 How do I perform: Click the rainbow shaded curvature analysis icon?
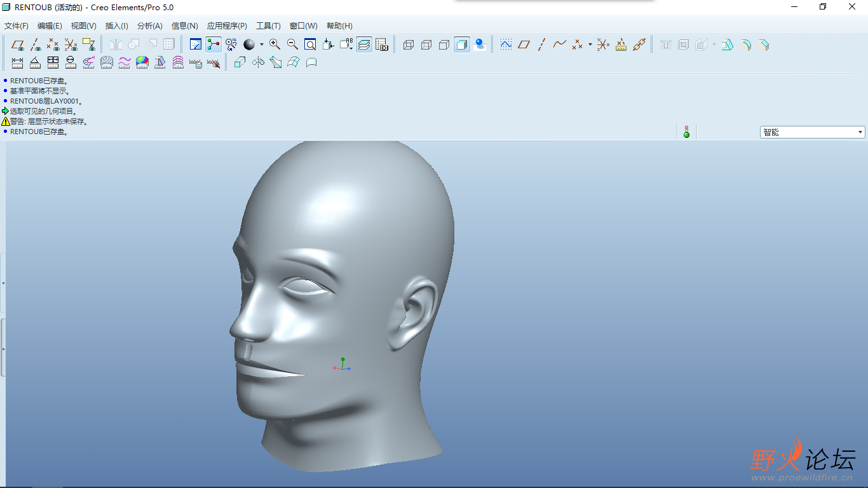(142, 62)
